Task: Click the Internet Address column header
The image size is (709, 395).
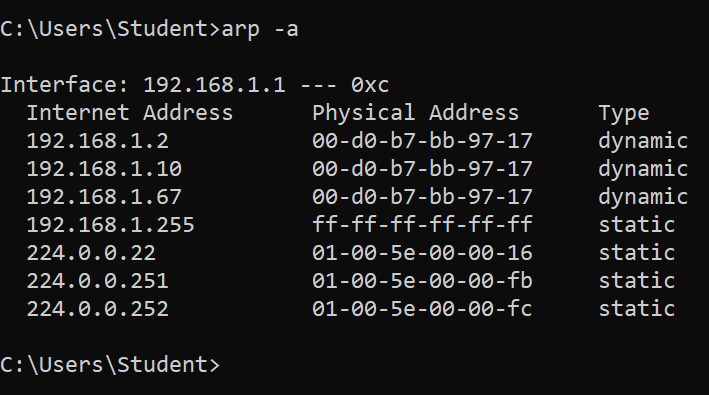Action: pos(130,113)
